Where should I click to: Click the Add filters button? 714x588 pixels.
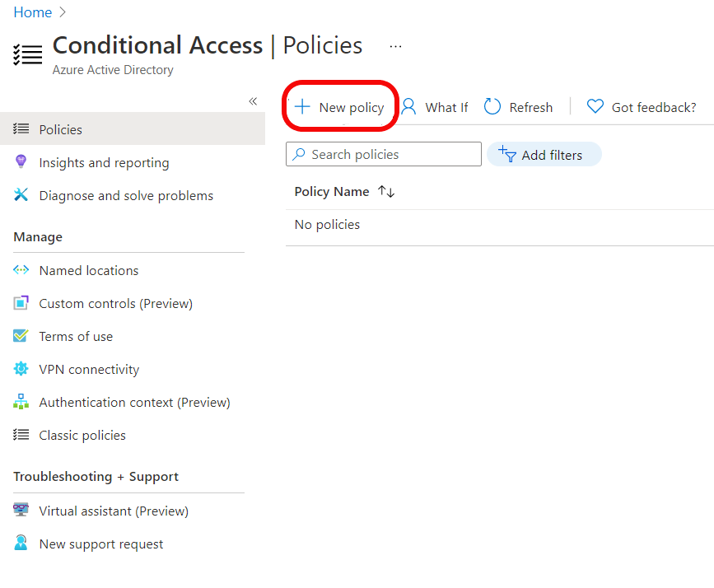[x=544, y=154]
